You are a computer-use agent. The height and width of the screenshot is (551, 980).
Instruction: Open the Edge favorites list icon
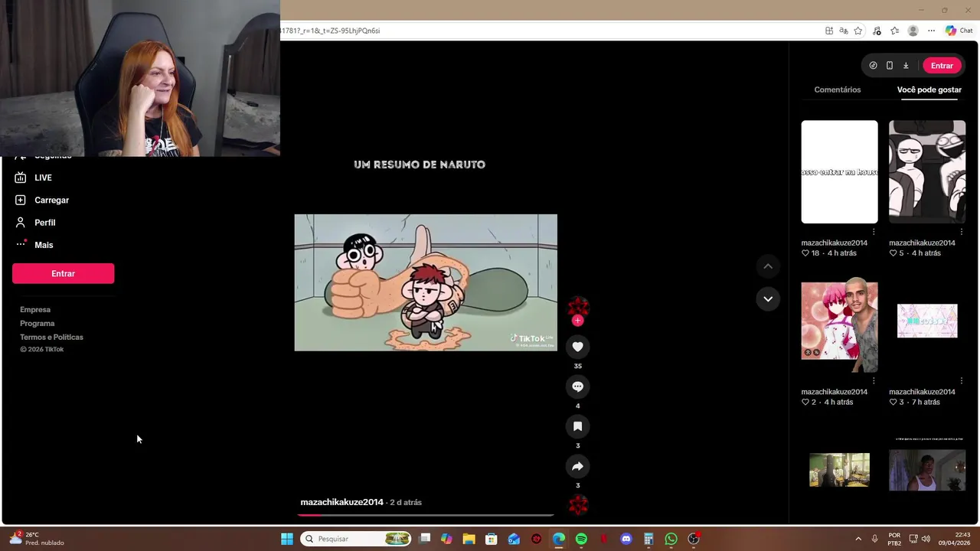894,31
